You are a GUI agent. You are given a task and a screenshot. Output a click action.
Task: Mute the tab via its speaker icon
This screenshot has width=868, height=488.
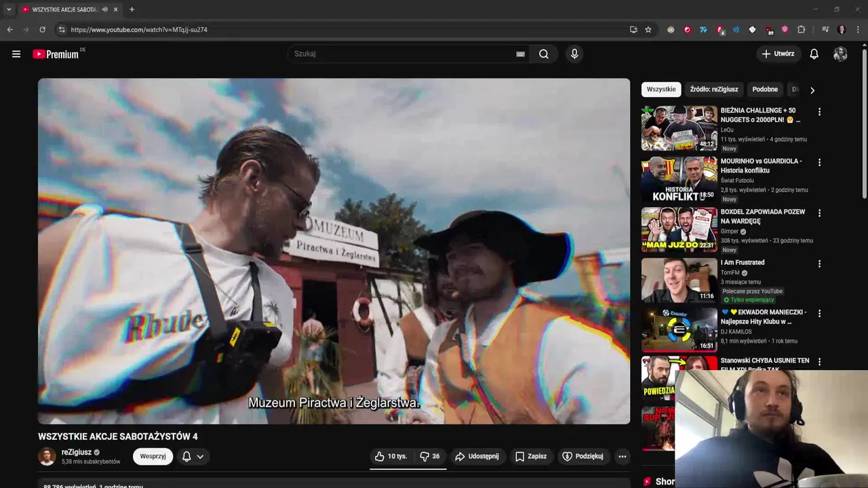click(104, 9)
